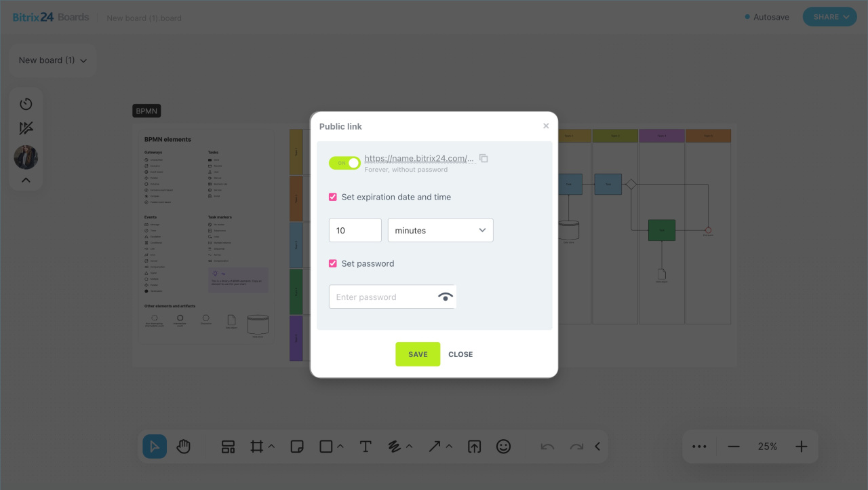Click the Close text button
This screenshot has height=490, width=868.
pyautogui.click(x=460, y=354)
